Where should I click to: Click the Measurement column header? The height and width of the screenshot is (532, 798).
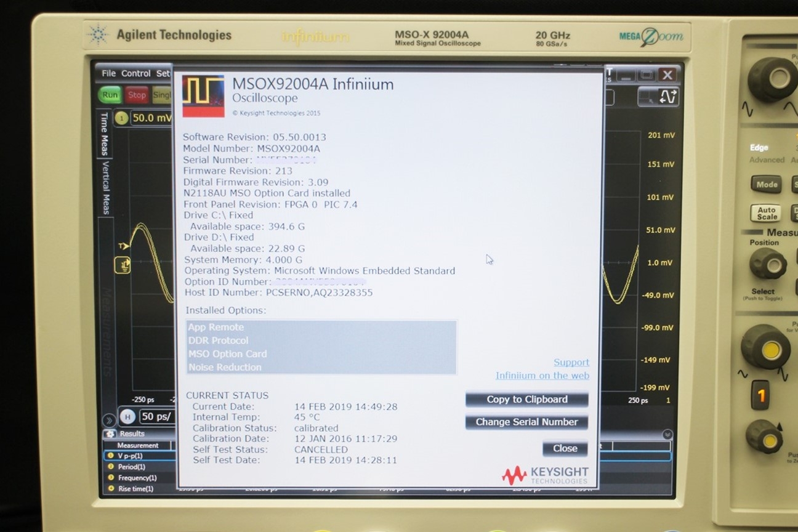138,445
